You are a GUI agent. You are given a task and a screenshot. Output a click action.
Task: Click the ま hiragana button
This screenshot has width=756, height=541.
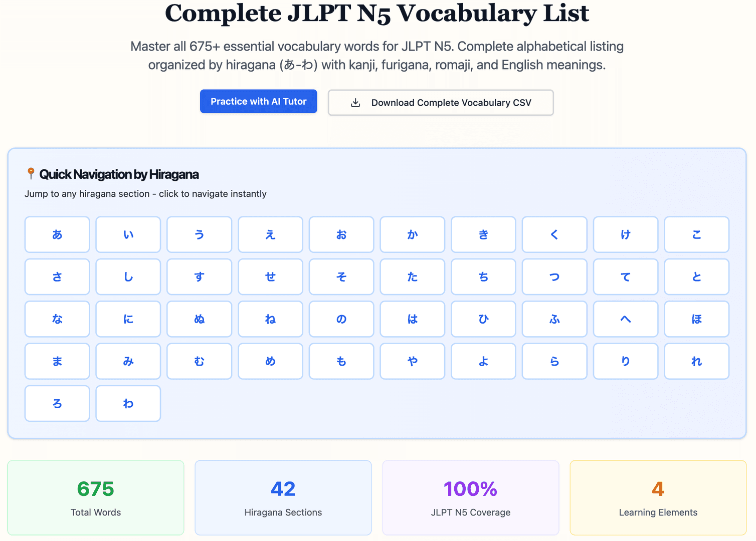click(x=57, y=361)
